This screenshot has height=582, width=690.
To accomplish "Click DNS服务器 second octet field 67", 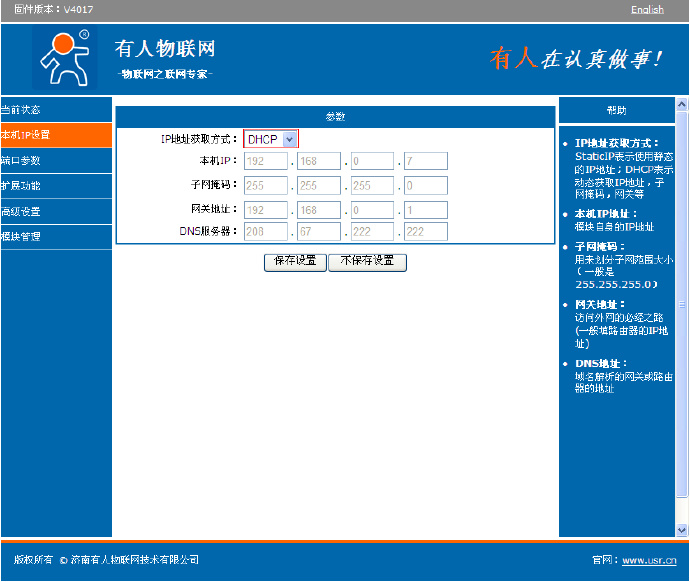I will pos(319,231).
